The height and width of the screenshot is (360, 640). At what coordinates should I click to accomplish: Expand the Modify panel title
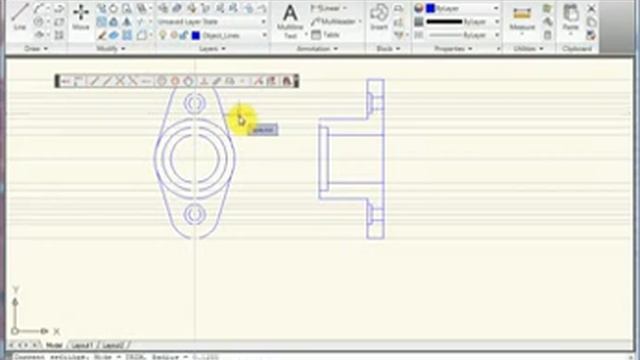[x=110, y=49]
